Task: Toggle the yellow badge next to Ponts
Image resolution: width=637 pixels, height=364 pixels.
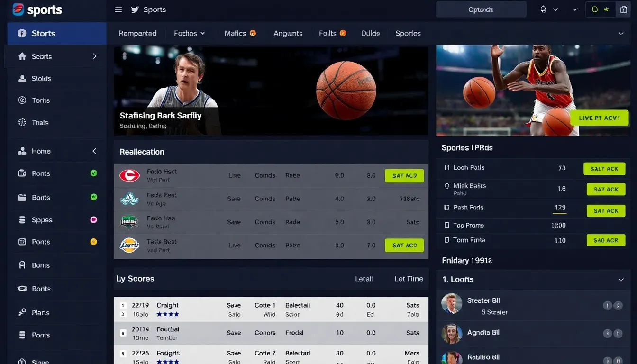Action: (x=94, y=242)
